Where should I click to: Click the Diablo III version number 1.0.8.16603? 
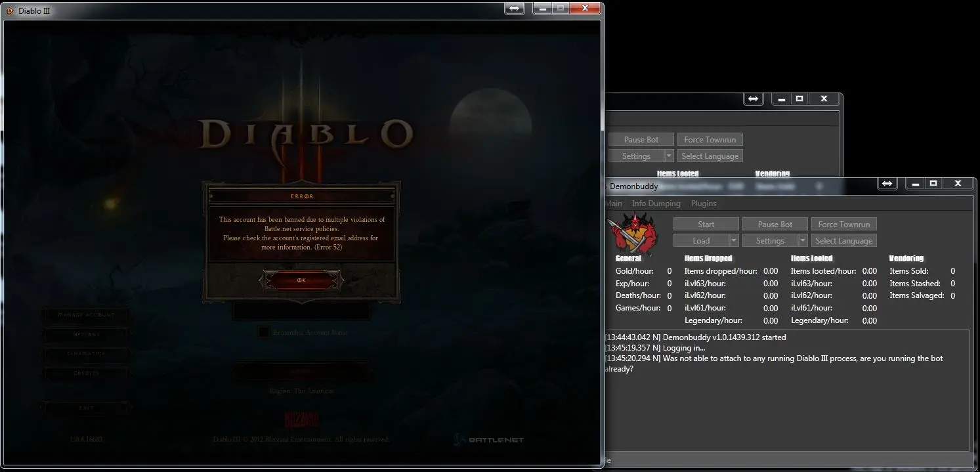(x=86, y=439)
